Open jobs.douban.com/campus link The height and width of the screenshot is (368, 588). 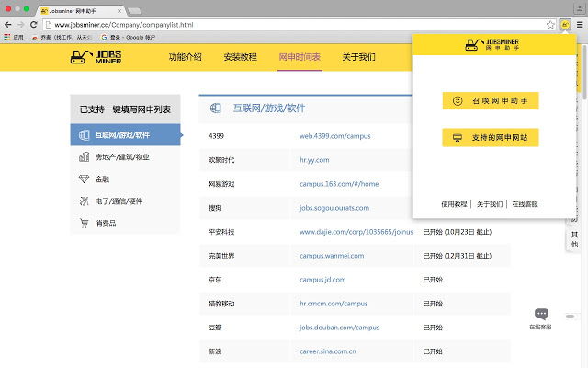click(x=339, y=328)
